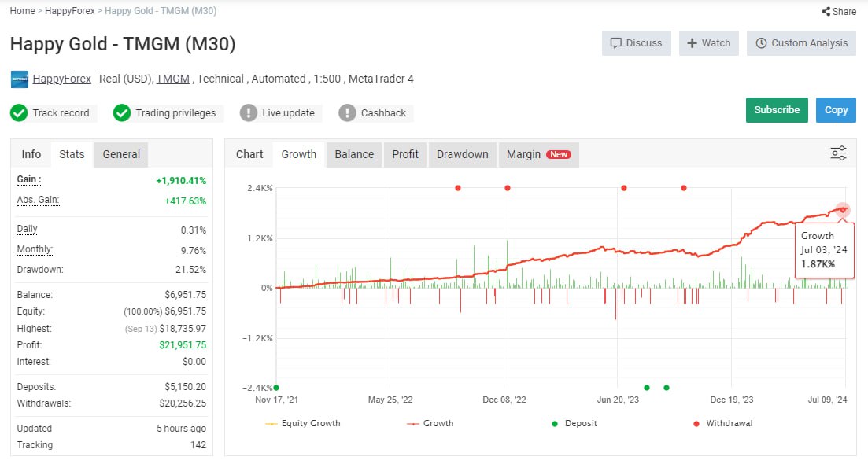
Task: Click the Track record green checkmark
Action: tap(19, 113)
